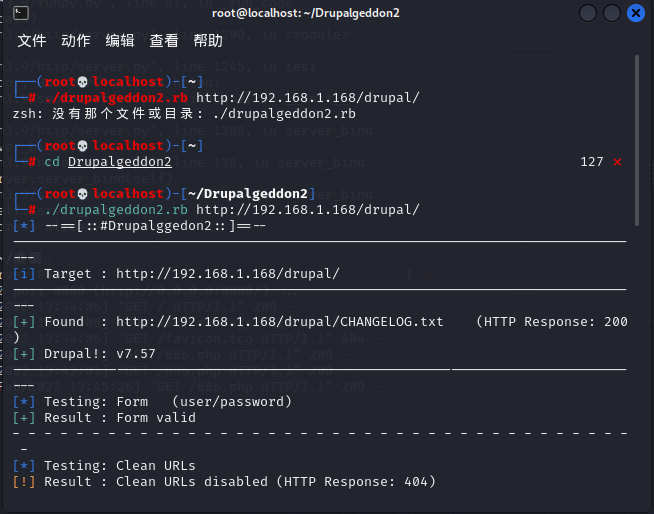Image resolution: width=654 pixels, height=514 pixels.
Task: Click the underlined Drupalgeddon2 directory name
Action: (x=120, y=162)
